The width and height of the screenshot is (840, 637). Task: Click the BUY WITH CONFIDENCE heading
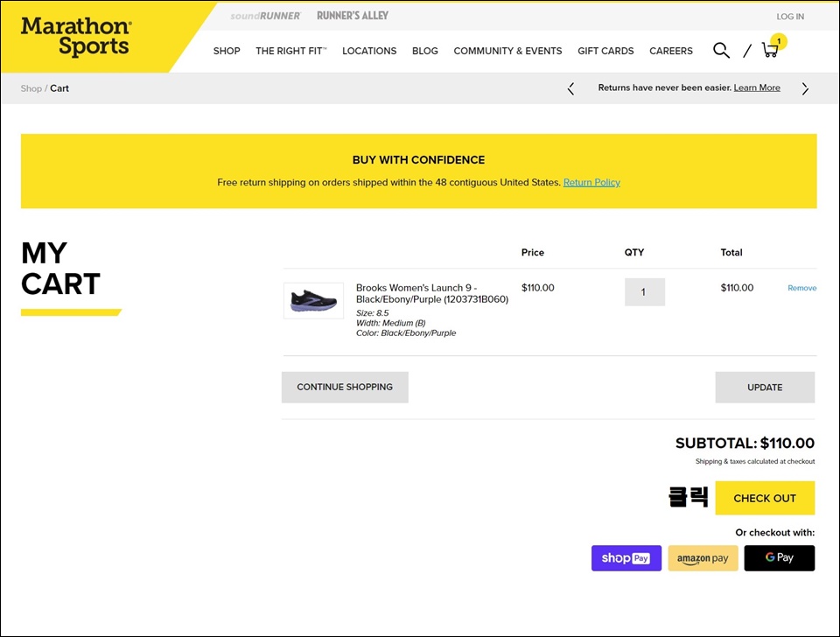(418, 159)
